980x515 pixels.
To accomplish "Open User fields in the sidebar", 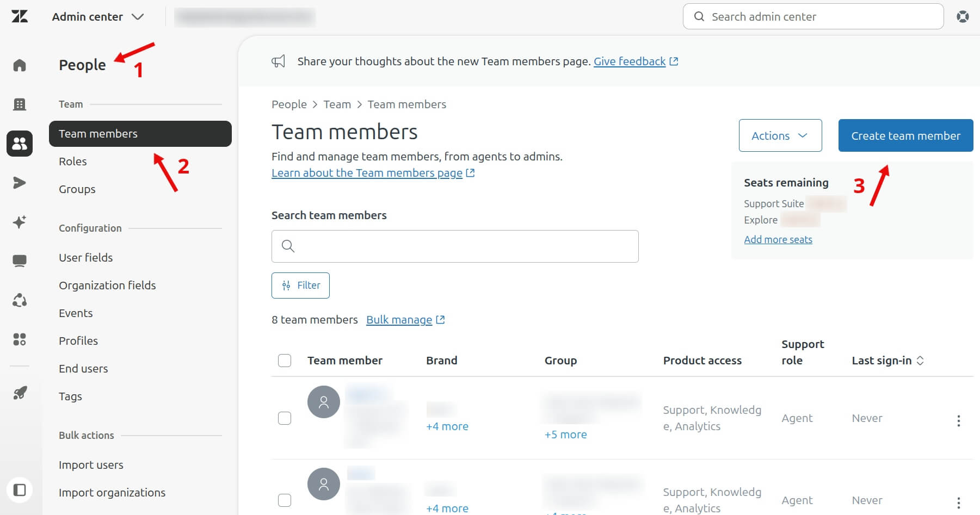I will (x=86, y=258).
